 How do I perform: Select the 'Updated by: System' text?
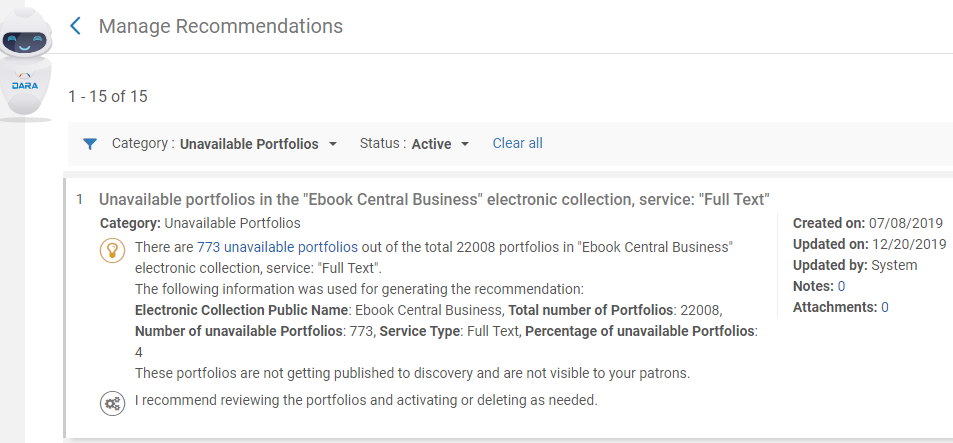point(855,265)
